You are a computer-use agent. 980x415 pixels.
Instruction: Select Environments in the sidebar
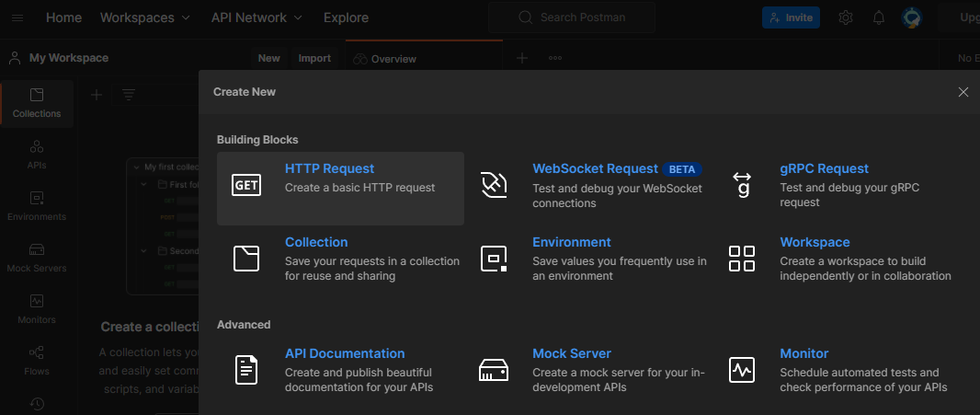tap(37, 206)
